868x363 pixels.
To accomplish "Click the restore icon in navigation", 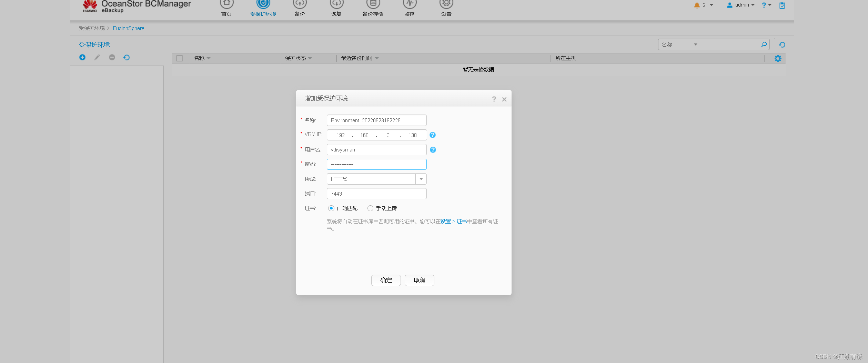I will 336,4.
